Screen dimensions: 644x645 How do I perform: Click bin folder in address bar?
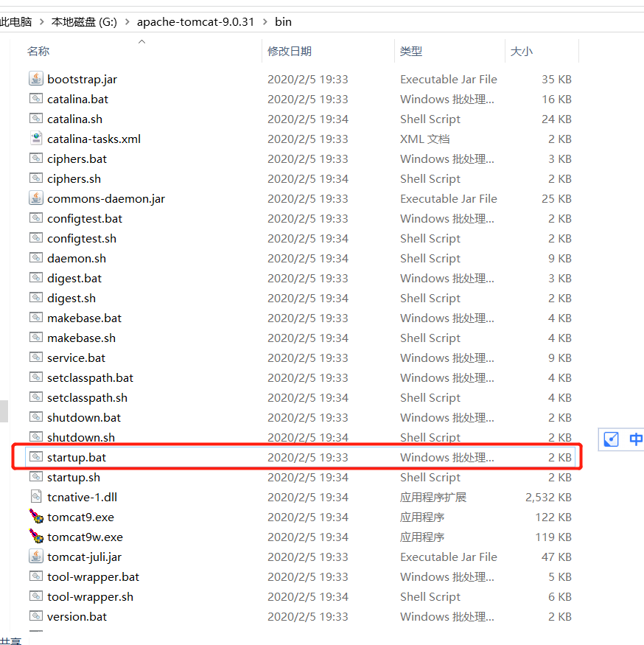click(x=284, y=22)
